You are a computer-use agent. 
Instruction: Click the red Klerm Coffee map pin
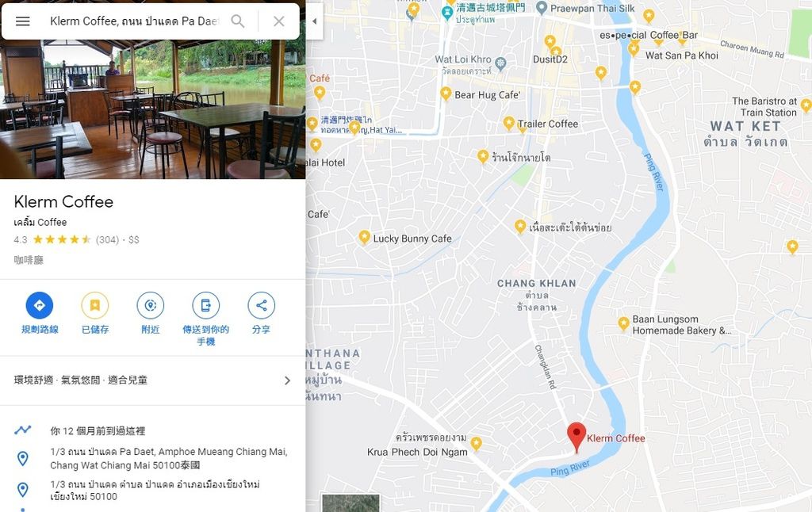pos(576,437)
